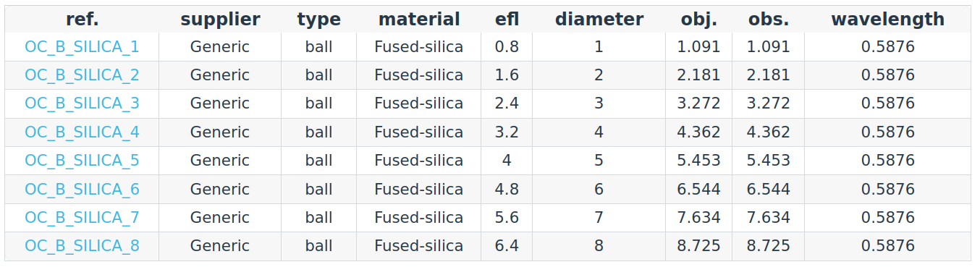
Task: Open the OC_B_SILICA_3 reference link
Action: [x=82, y=103]
